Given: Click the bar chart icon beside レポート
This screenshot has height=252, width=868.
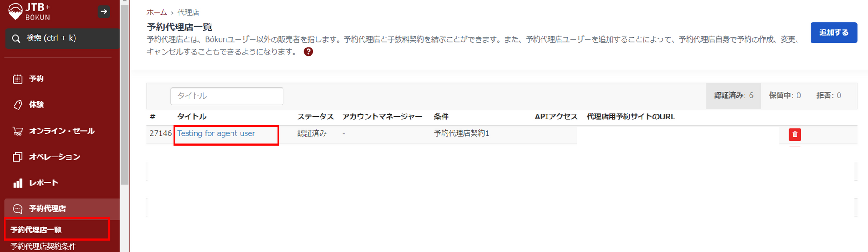Looking at the screenshot, I should (18, 183).
